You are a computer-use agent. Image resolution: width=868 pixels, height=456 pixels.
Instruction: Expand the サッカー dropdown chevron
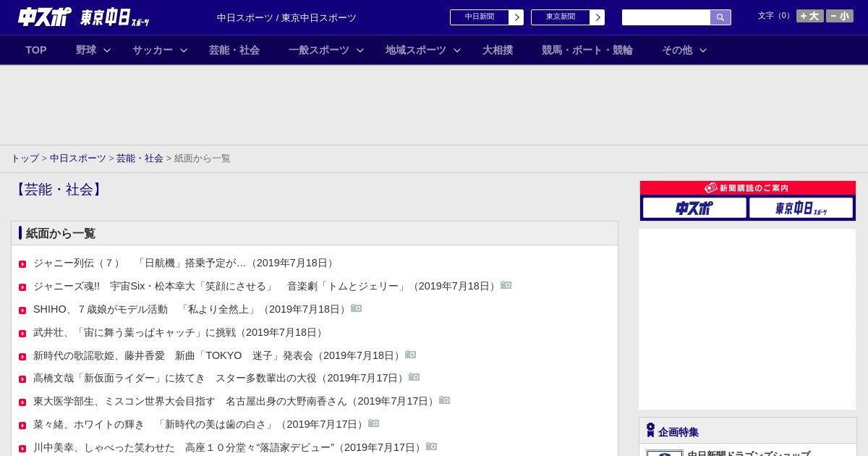184,50
